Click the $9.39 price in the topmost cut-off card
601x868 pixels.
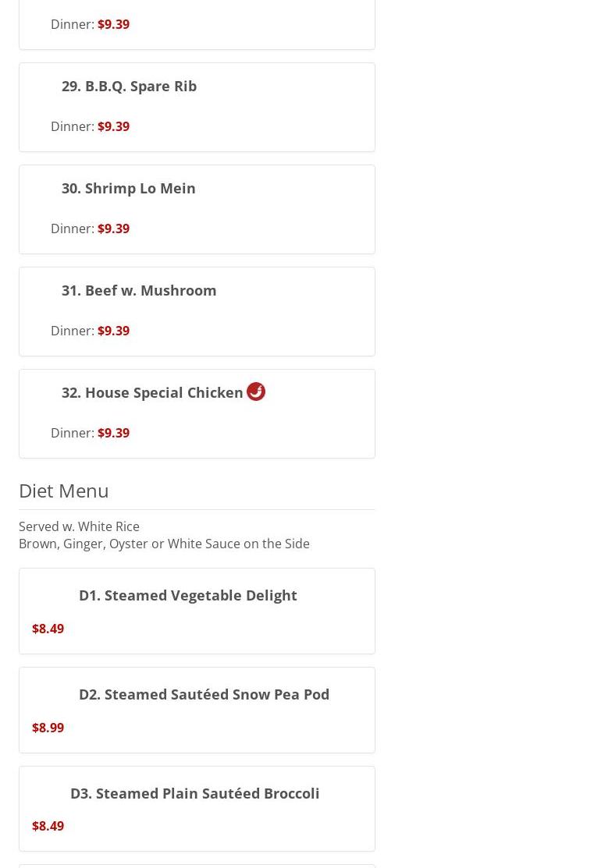(x=113, y=24)
